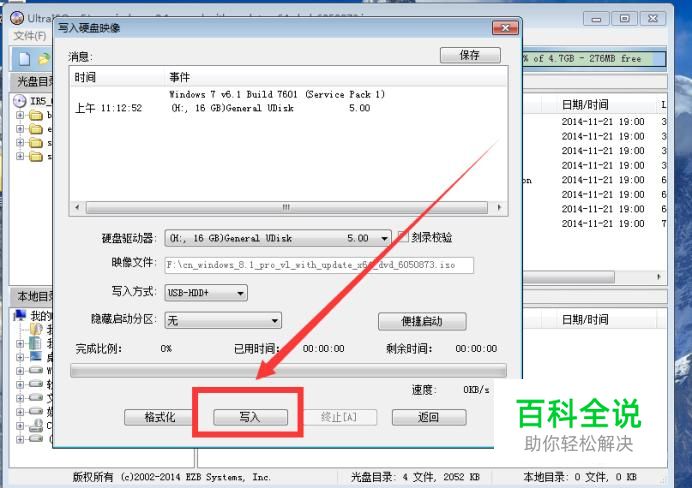Click the 本地目录: 0 文件 status text
This screenshot has width=692, height=488.
(x=579, y=477)
